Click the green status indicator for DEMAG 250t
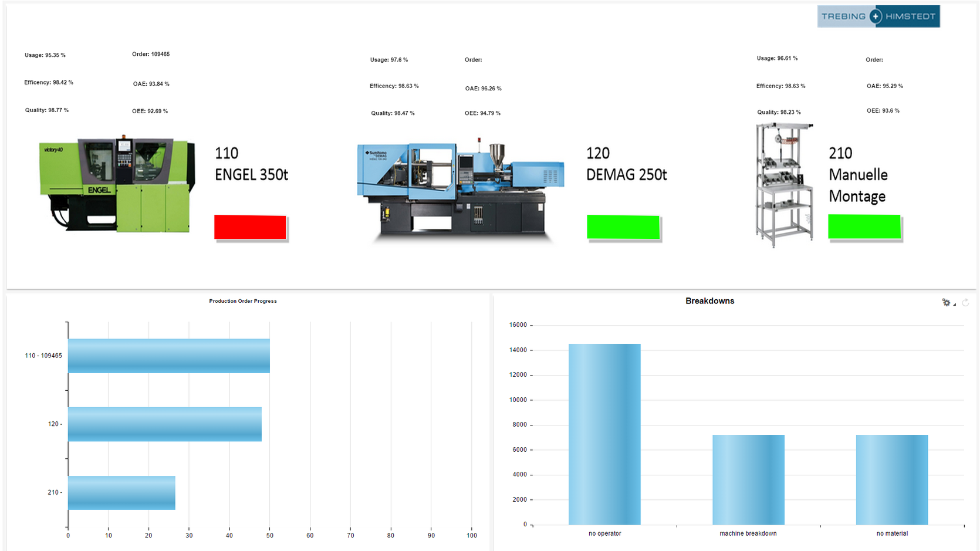980x551 pixels. coord(623,227)
